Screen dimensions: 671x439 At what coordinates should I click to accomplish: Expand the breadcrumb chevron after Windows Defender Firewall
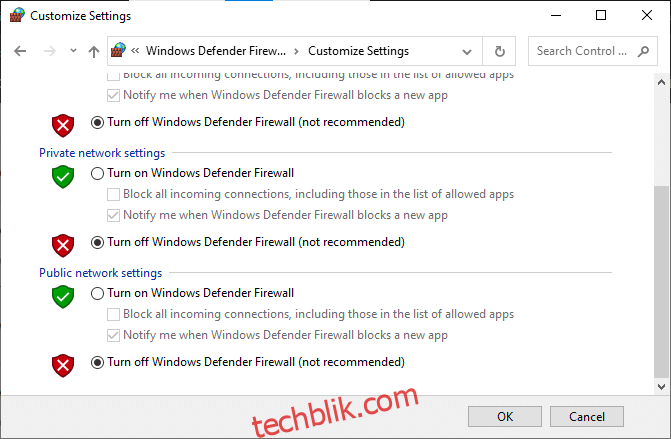point(296,51)
